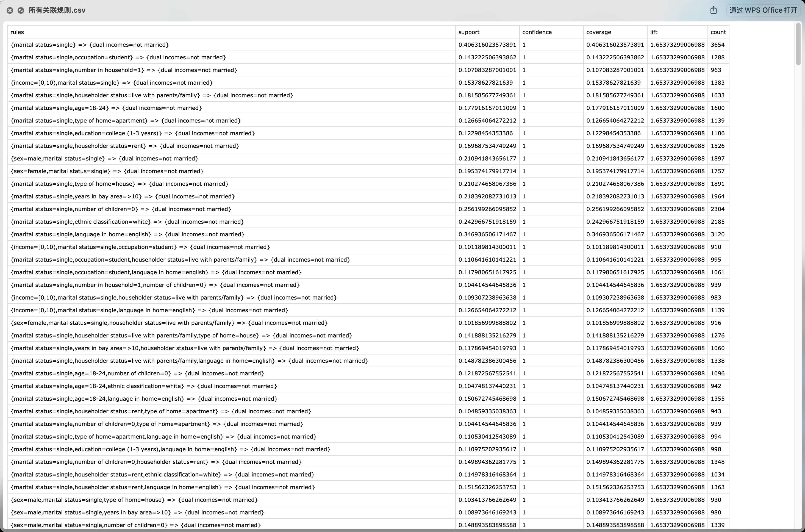Select the support column header
This screenshot has width=805, height=532.
[469, 32]
